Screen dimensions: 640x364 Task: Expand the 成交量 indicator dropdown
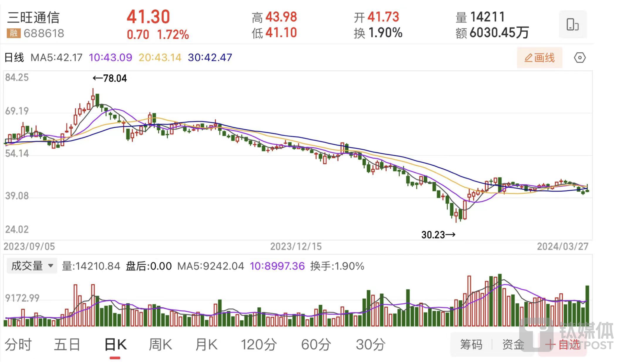click(x=32, y=266)
